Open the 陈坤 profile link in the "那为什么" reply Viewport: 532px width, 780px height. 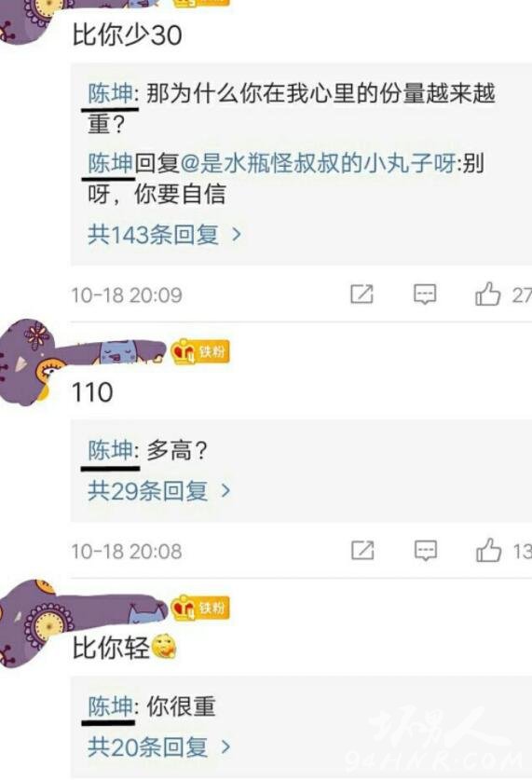coord(110,93)
